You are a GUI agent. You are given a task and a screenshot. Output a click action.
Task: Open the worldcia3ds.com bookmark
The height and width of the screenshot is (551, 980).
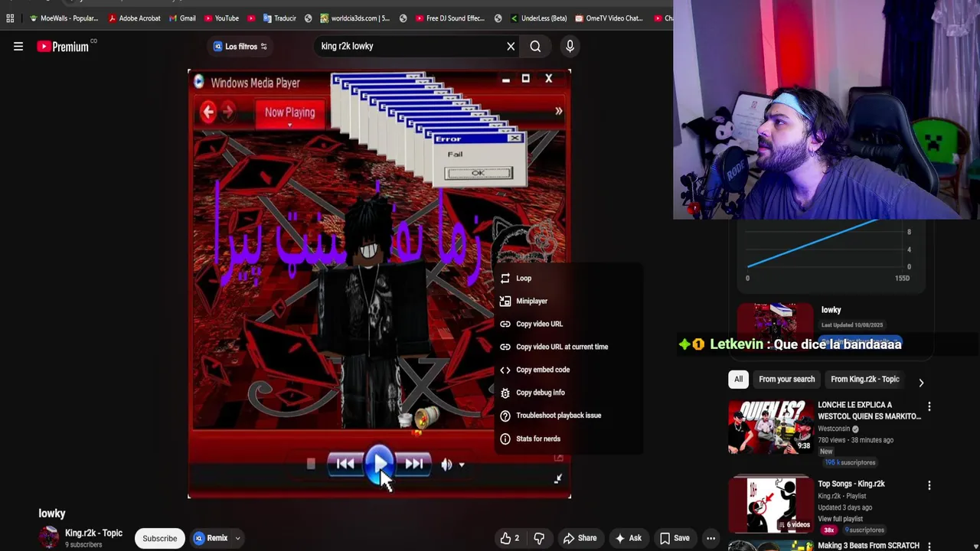pos(354,18)
